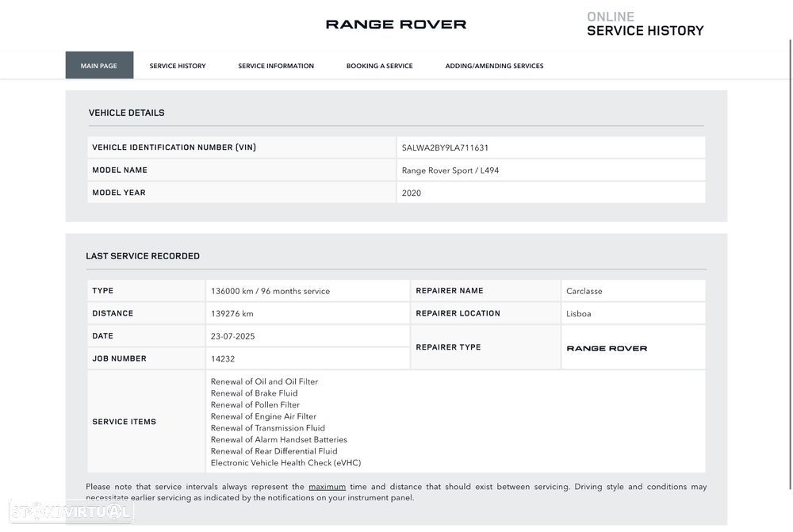The width and height of the screenshot is (793, 532).
Task: Click the Type label in the service table
Action: click(102, 291)
